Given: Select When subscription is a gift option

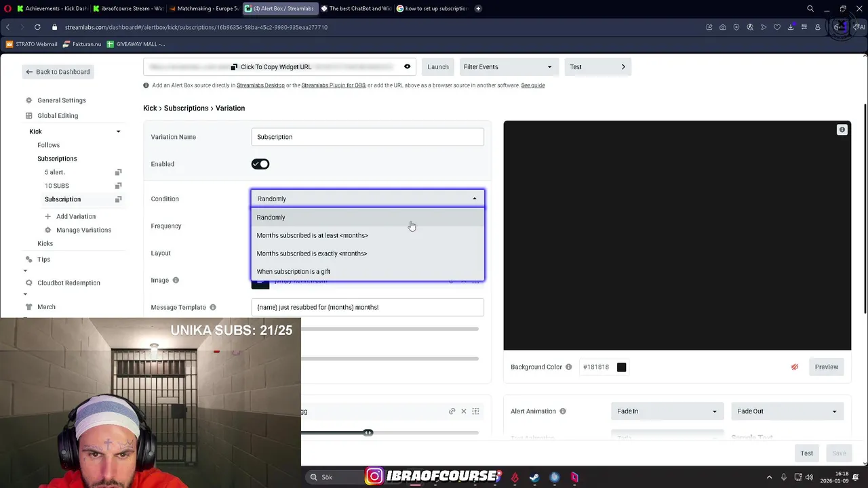Looking at the screenshot, I should point(368,271).
